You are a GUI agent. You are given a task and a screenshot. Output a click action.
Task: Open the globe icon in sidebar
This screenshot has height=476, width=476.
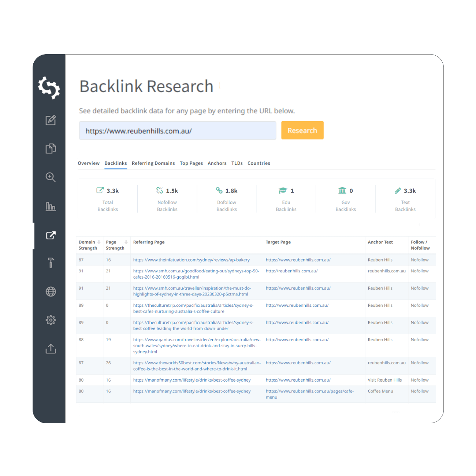51,291
